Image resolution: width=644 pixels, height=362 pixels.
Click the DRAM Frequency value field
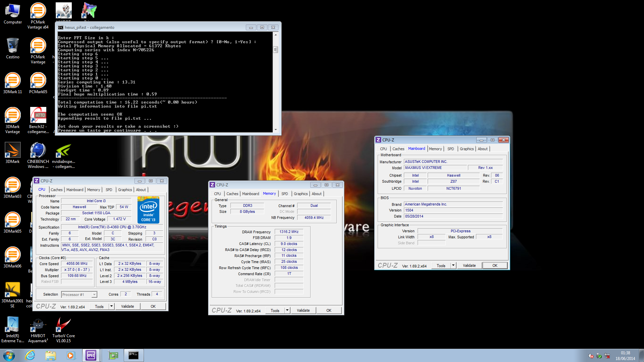289,232
